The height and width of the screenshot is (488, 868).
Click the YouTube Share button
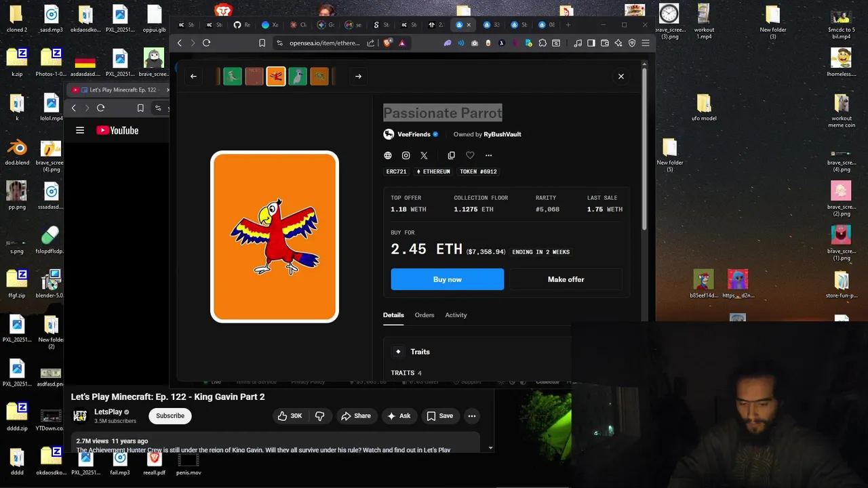pyautogui.click(x=356, y=415)
